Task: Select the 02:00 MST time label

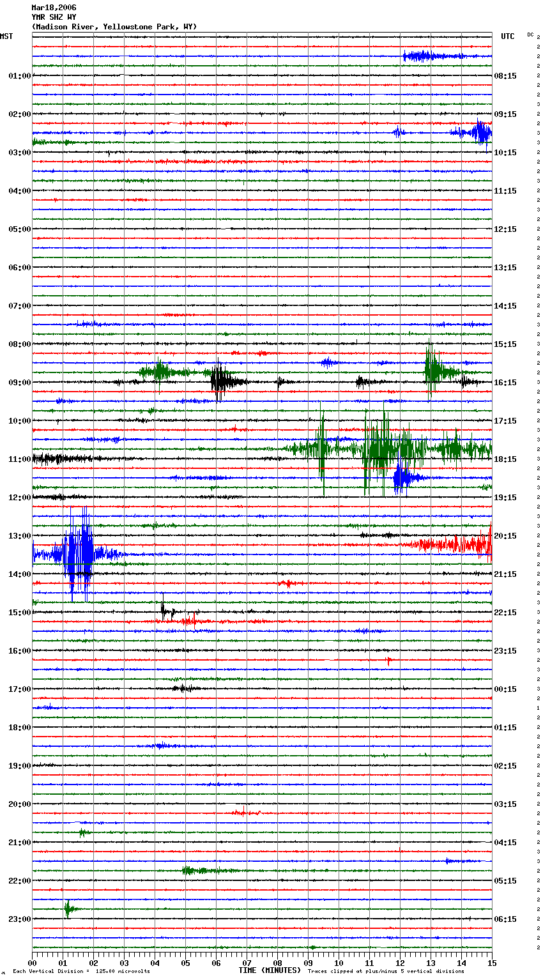Action: click(20, 114)
